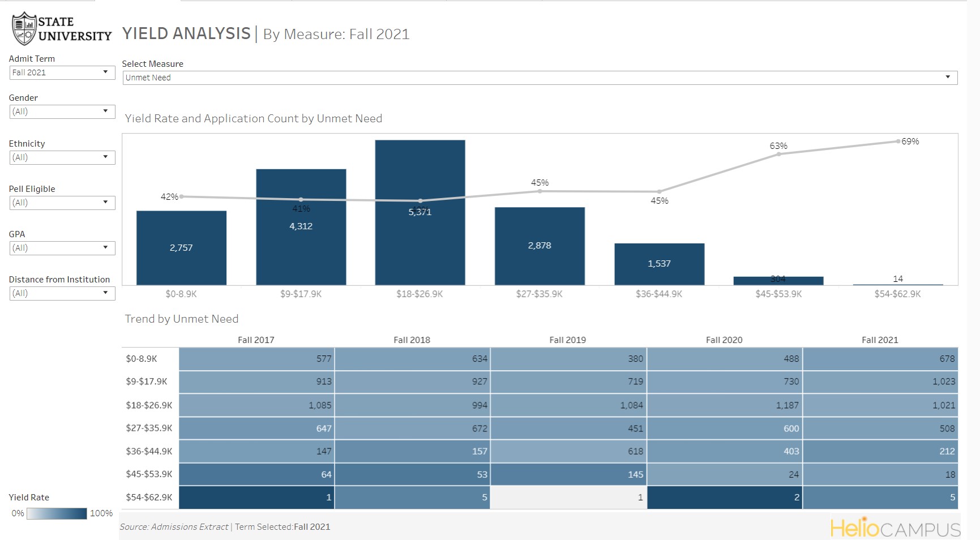Click the $54-$62.9K row label in table
The image size is (980, 540).
(x=149, y=497)
